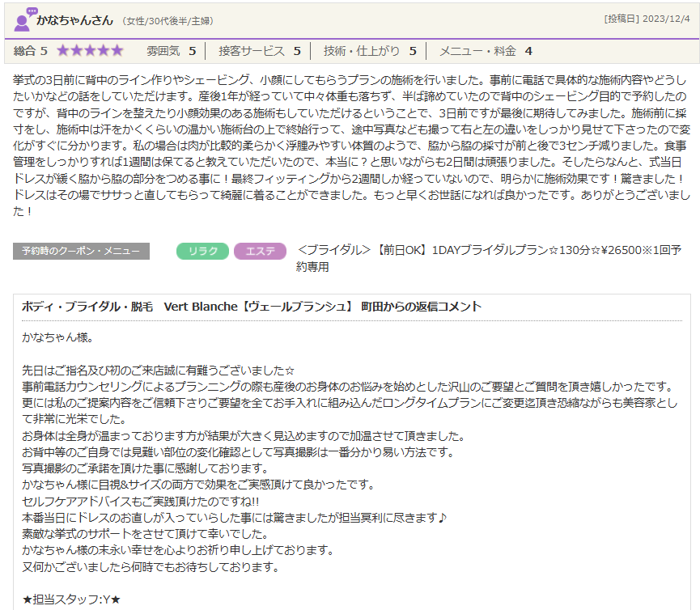
Task: Click the line starting かなちゃん様の末永い幸せ
Action: (x=178, y=550)
